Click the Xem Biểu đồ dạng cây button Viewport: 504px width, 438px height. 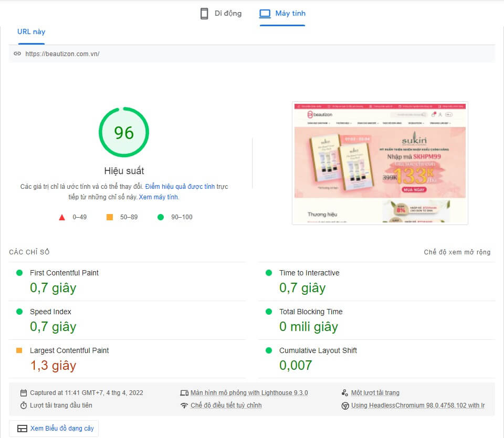pos(54,429)
